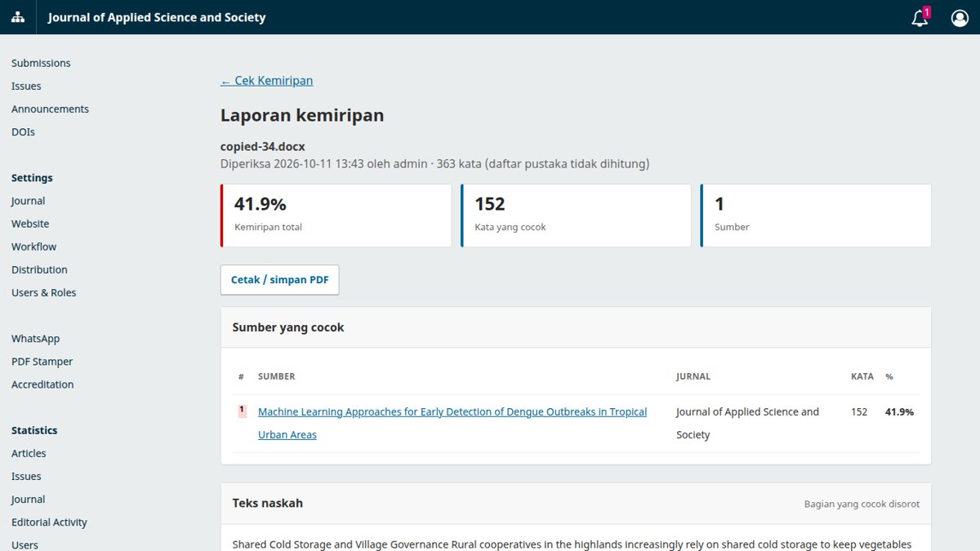Open Accreditation in the sidebar
The width and height of the screenshot is (980, 551).
point(42,384)
